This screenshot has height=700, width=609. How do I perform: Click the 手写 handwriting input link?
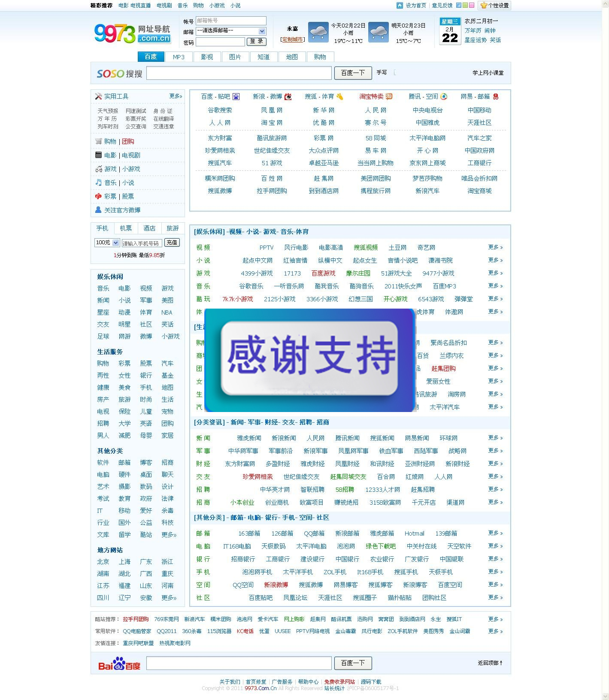pos(382,73)
